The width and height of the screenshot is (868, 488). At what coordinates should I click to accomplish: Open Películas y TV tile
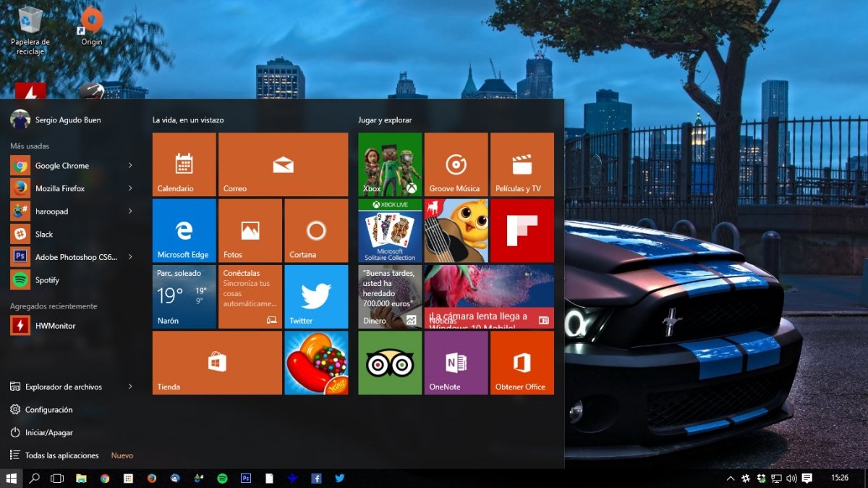522,164
